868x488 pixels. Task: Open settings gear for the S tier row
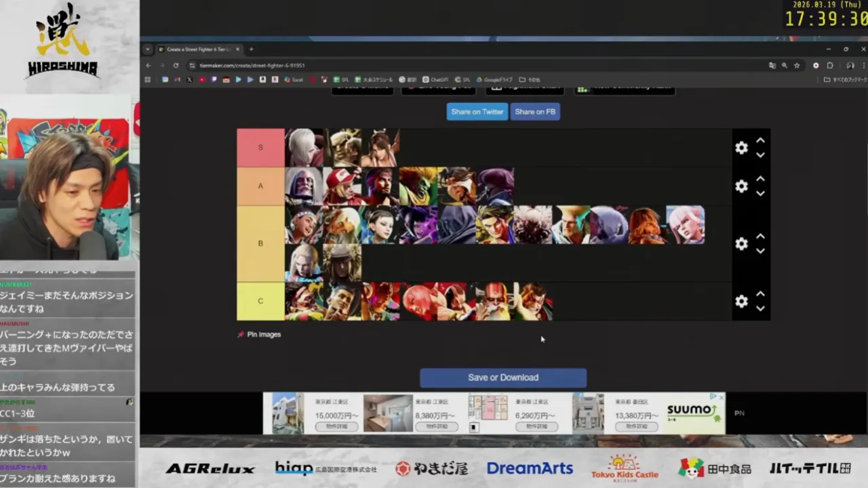click(x=741, y=148)
